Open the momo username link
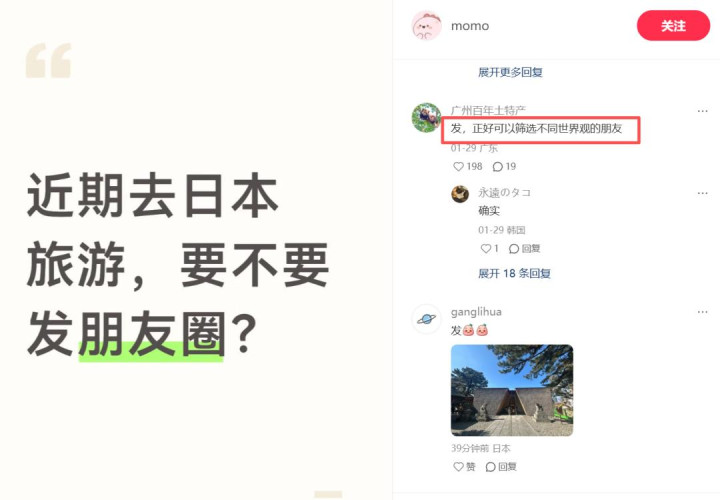Image resolution: width=720 pixels, height=500 pixels. tap(470, 26)
